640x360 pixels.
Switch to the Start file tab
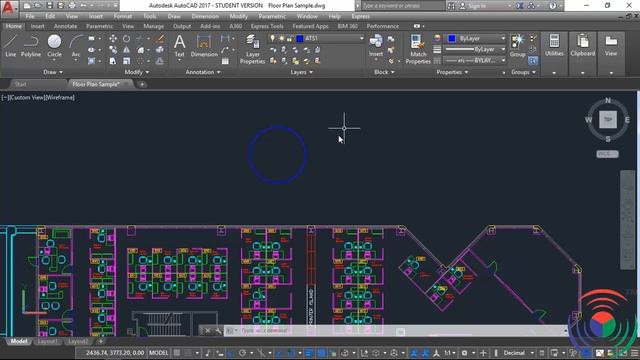click(x=20, y=84)
